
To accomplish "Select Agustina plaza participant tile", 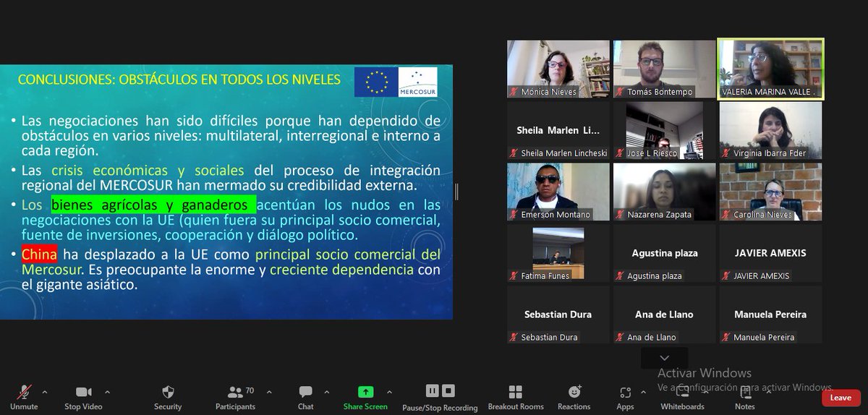I will coord(664,253).
